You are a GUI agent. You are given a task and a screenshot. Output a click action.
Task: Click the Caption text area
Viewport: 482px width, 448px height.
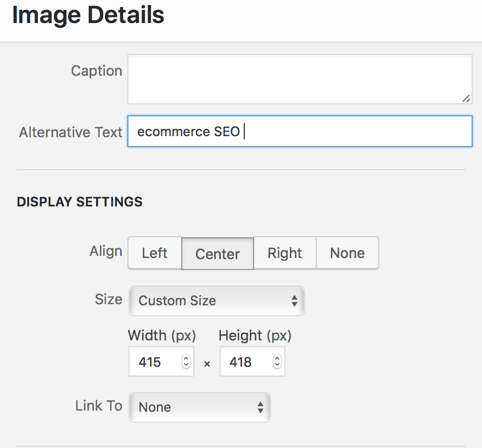(300, 79)
